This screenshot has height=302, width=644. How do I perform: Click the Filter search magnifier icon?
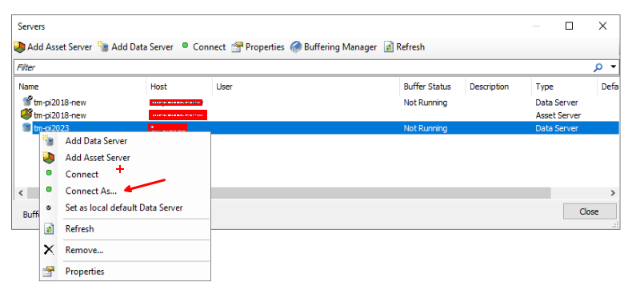click(x=598, y=67)
